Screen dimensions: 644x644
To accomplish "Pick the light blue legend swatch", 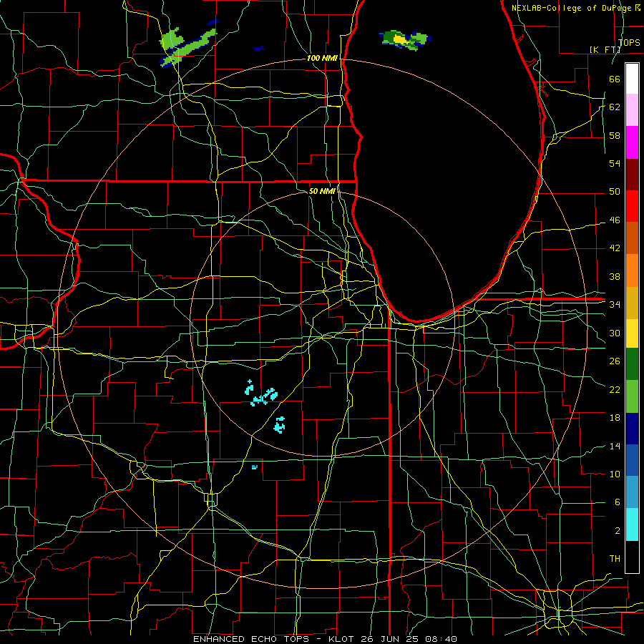I will tap(632, 492).
